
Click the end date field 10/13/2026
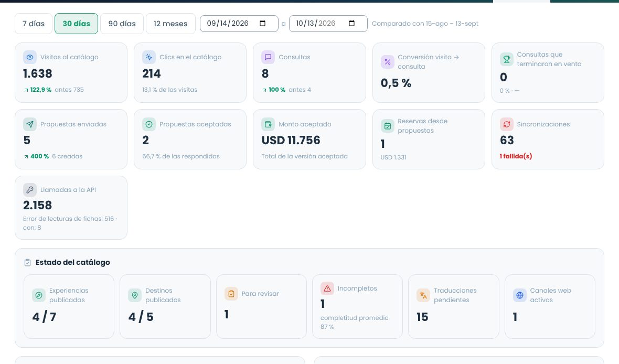[328, 24]
